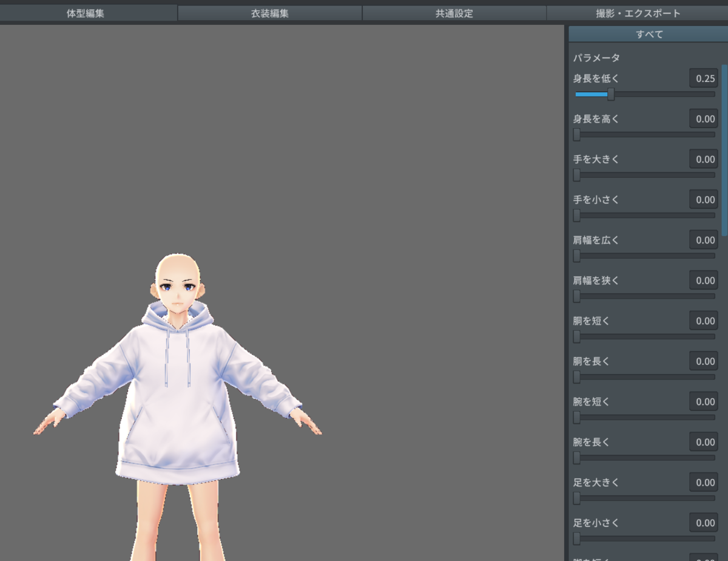Open the 衣装編集 tab

click(x=270, y=13)
